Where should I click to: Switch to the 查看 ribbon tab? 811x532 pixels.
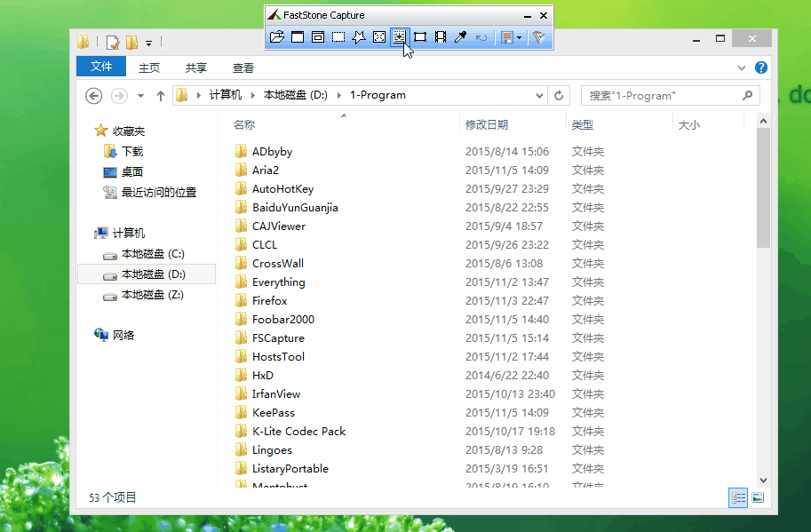tap(243, 67)
